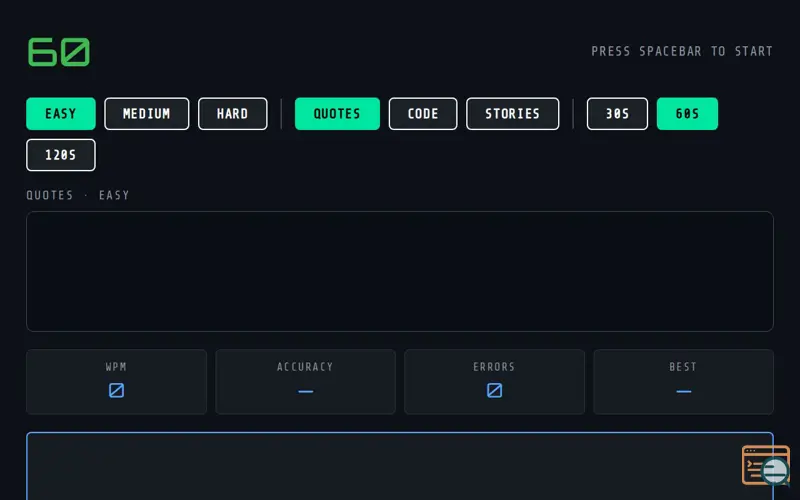This screenshot has width=800, height=500.
Task: Click the orange terminal window icon
Action: tap(765, 465)
